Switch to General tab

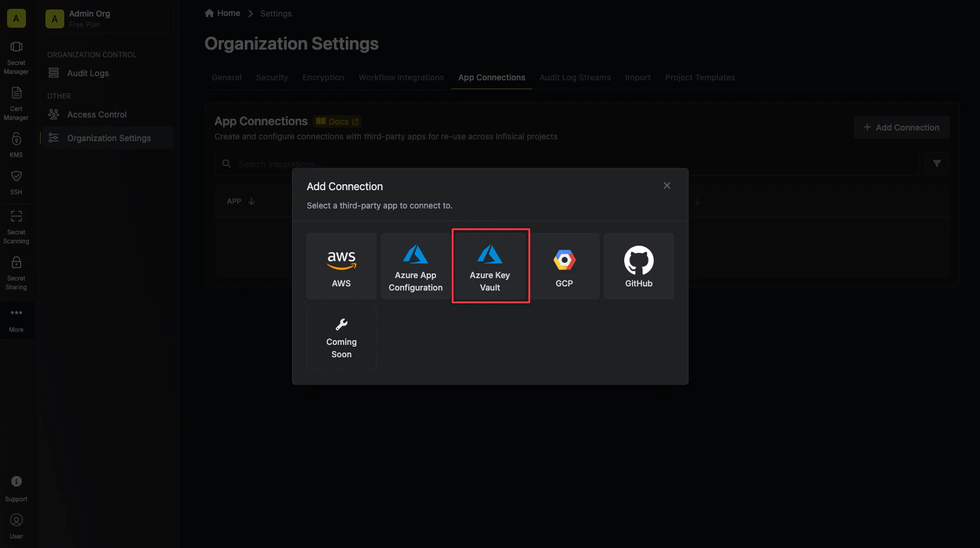227,77
